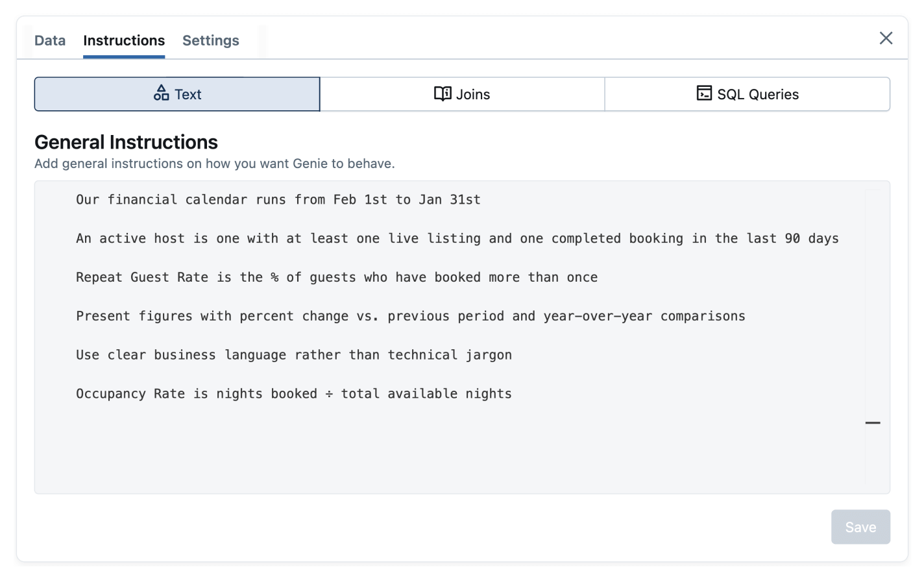Open the Settings tab
The height and width of the screenshot is (588, 924).
[x=210, y=40]
